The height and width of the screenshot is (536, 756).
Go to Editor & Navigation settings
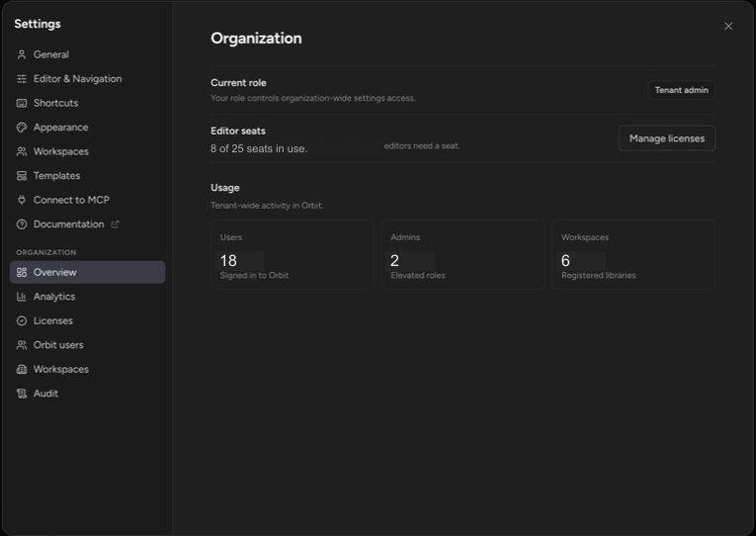coord(87,79)
